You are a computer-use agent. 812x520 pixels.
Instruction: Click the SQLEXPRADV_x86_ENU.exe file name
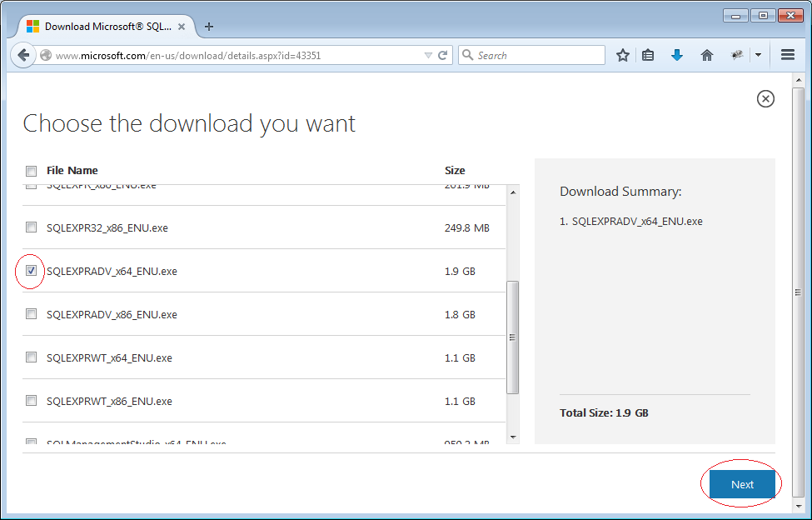pos(112,315)
